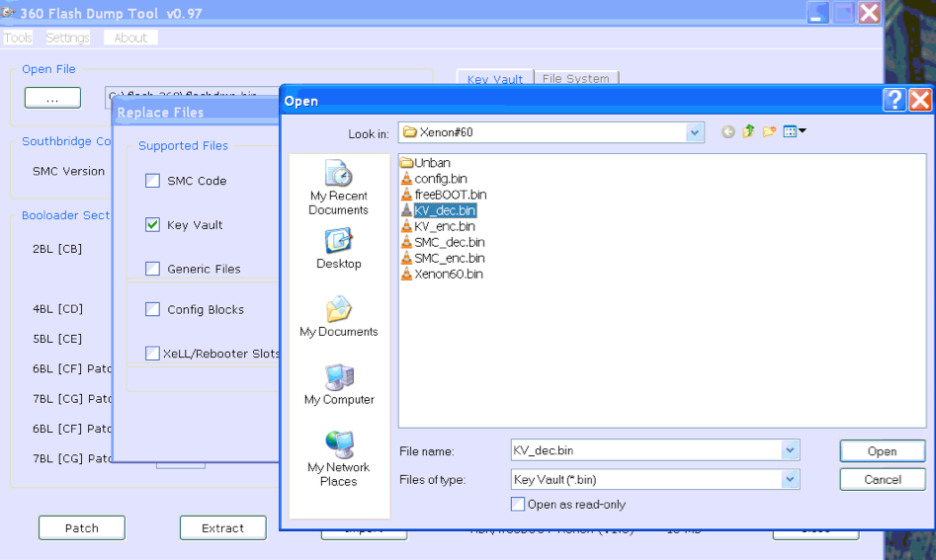Screen dimensions: 936x560
Task: Open the Files of type dropdown
Action: (790, 479)
